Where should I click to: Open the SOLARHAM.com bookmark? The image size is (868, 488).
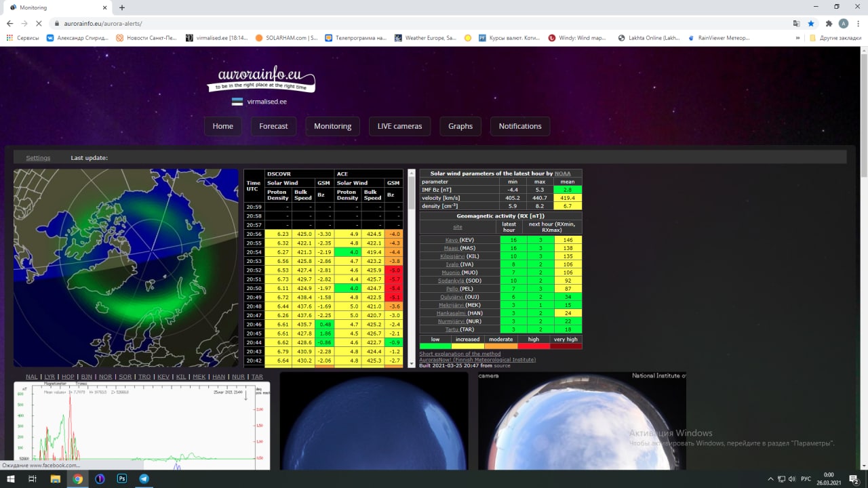[x=286, y=38]
